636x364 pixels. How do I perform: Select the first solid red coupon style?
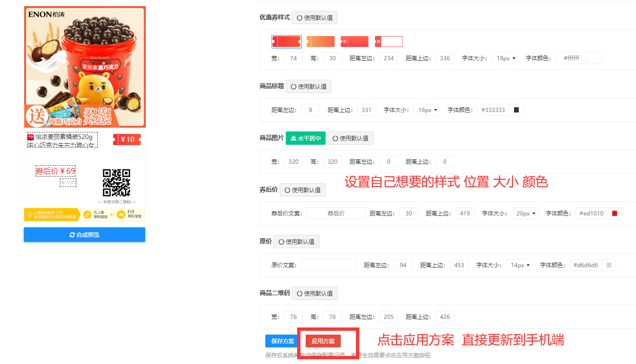[x=287, y=42]
